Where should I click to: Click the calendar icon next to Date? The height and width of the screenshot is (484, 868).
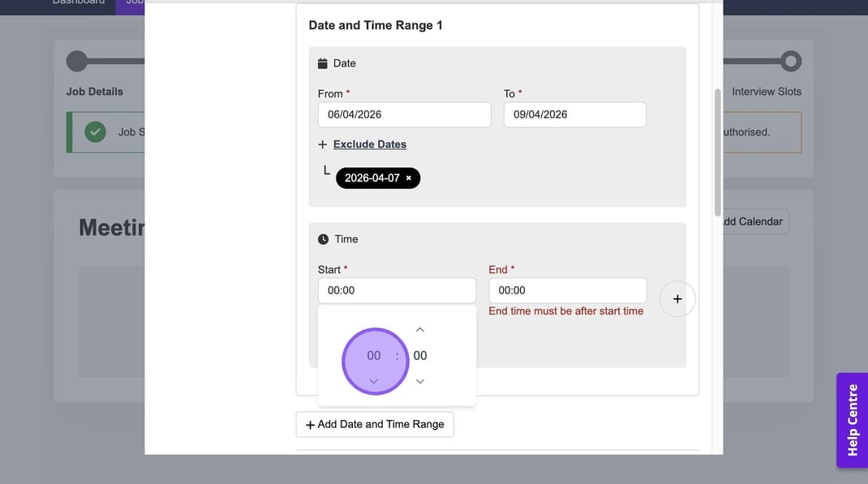tap(323, 63)
